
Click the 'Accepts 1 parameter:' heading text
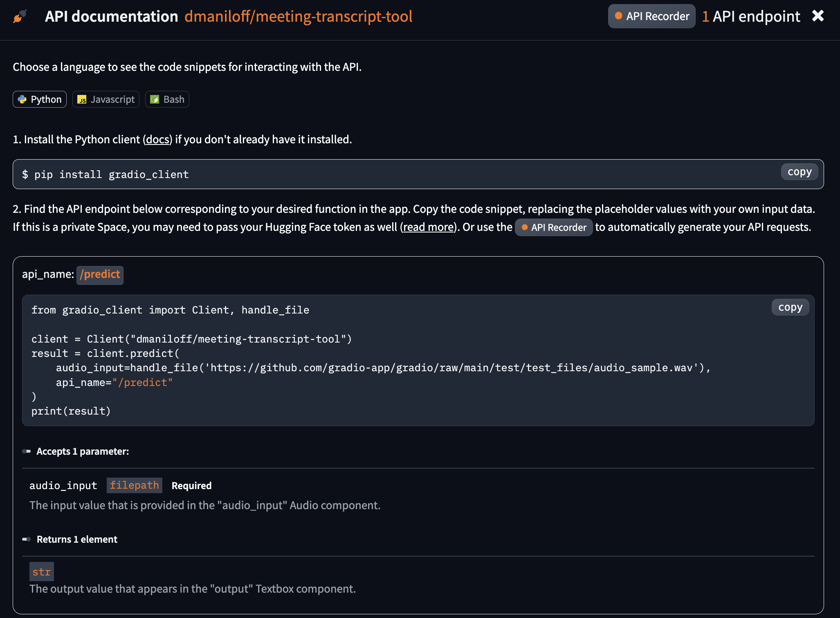[x=83, y=451]
